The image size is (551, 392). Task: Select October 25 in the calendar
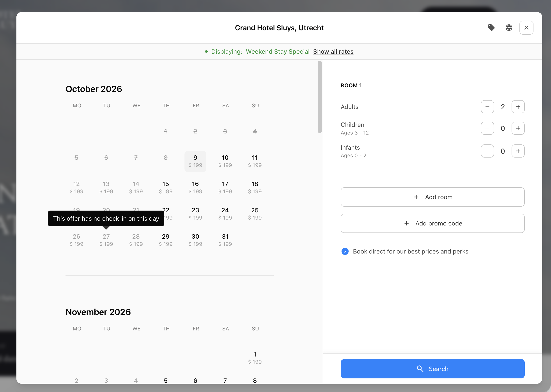point(255,214)
